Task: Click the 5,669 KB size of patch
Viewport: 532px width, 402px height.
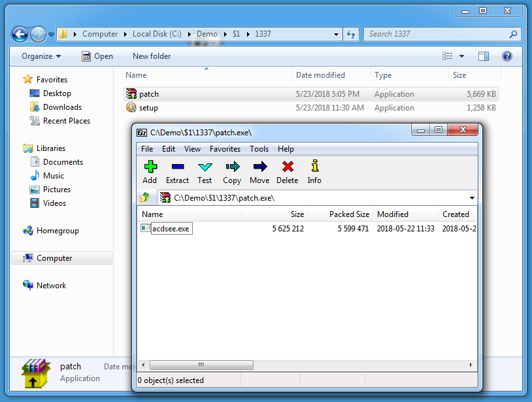Action: click(x=482, y=94)
